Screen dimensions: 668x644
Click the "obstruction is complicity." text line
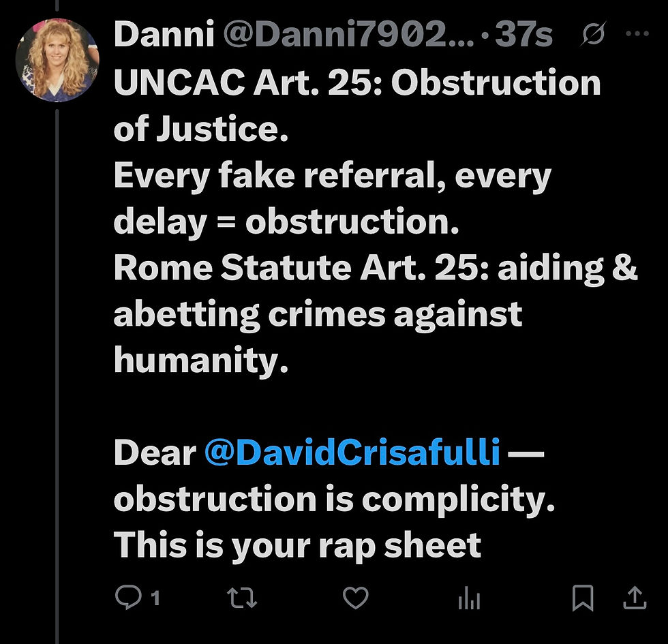point(334,500)
